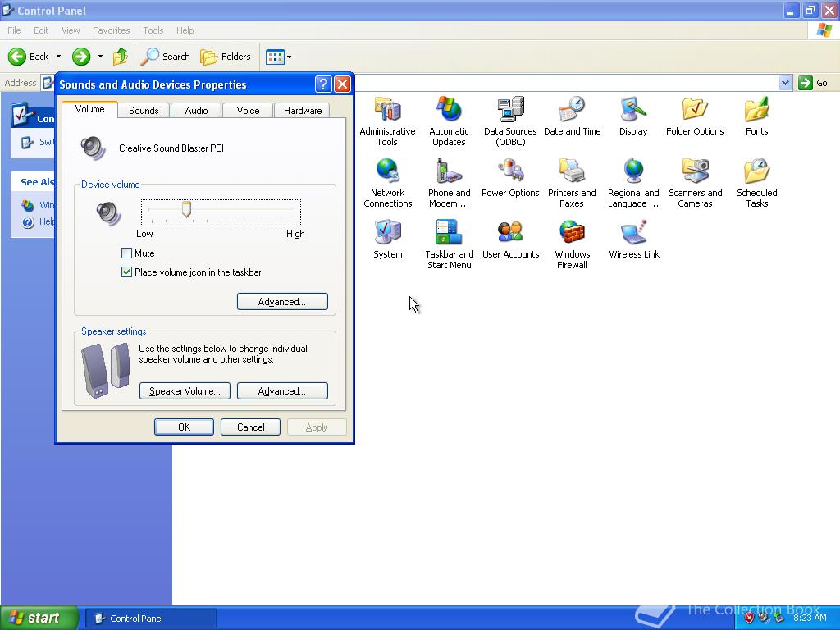Uncheck Place volume icon in the taskbar

coord(127,272)
